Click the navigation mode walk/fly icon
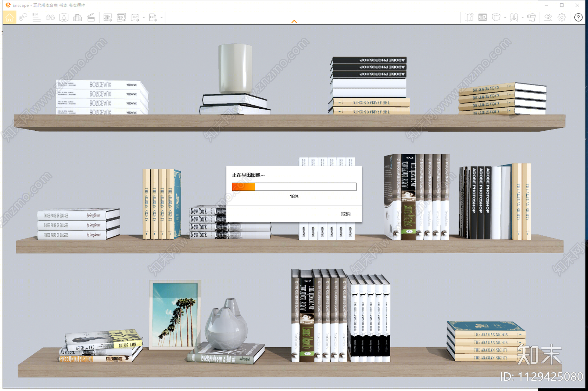 [x=514, y=17]
